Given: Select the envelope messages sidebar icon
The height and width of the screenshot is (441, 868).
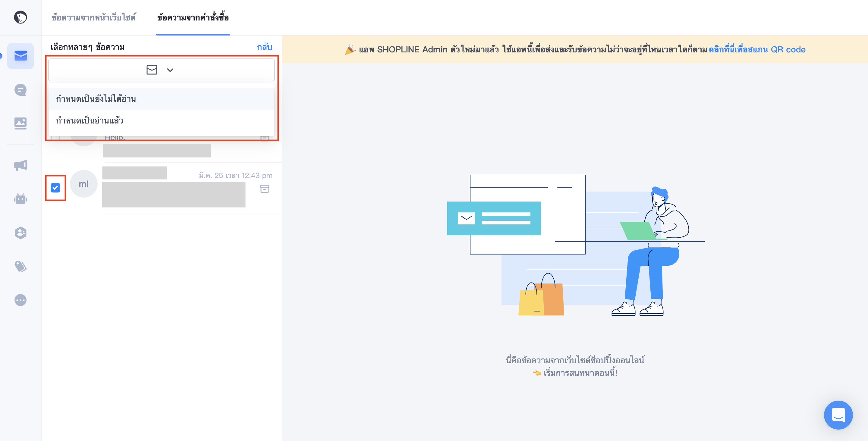Looking at the screenshot, I should pyautogui.click(x=20, y=56).
